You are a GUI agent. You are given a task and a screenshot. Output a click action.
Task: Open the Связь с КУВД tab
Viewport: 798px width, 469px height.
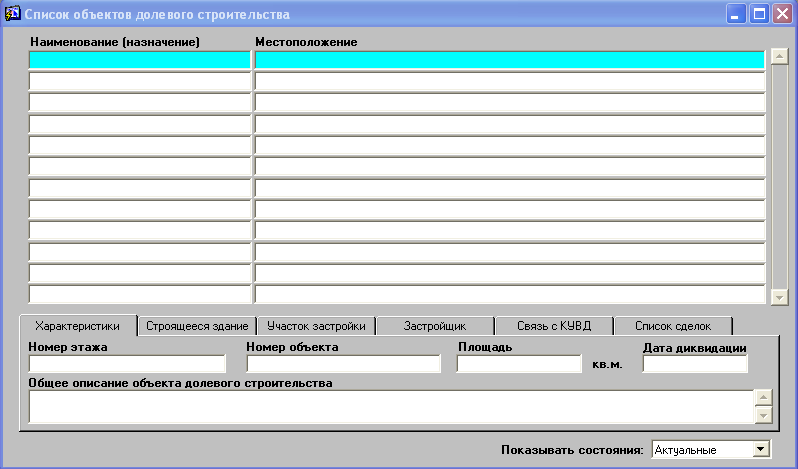coord(554,326)
